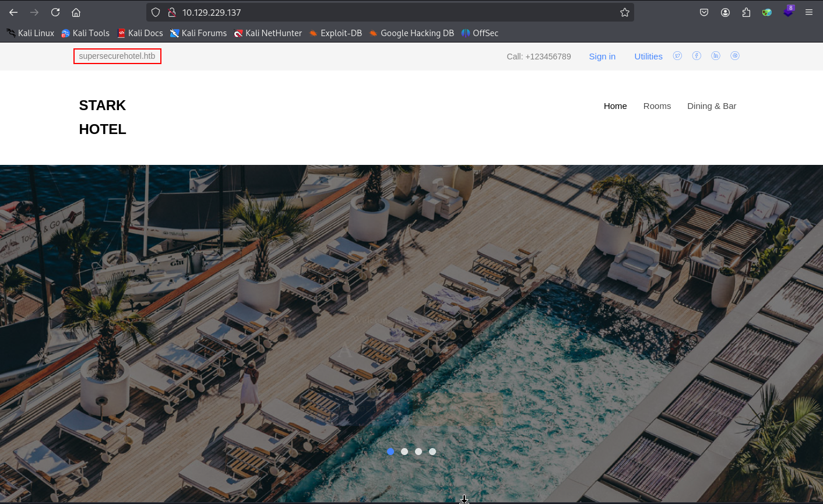The width and height of the screenshot is (823, 504).
Task: Click the Sign in link
Action: 602,57
